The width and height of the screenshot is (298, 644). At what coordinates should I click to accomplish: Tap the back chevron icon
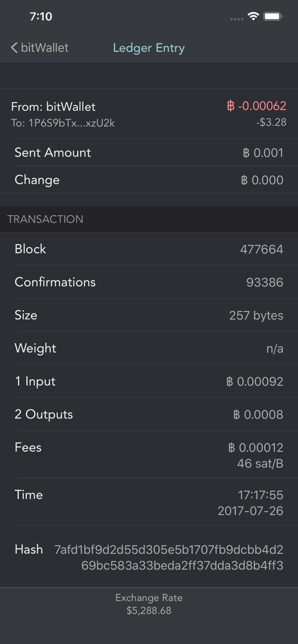pyautogui.click(x=14, y=48)
